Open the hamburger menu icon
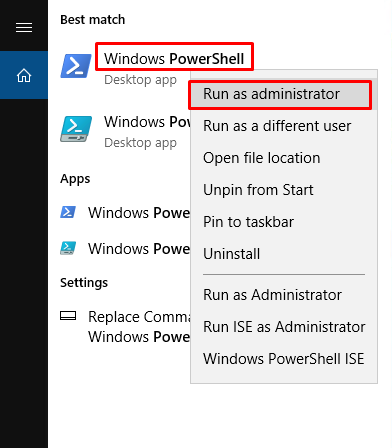 tap(24, 27)
